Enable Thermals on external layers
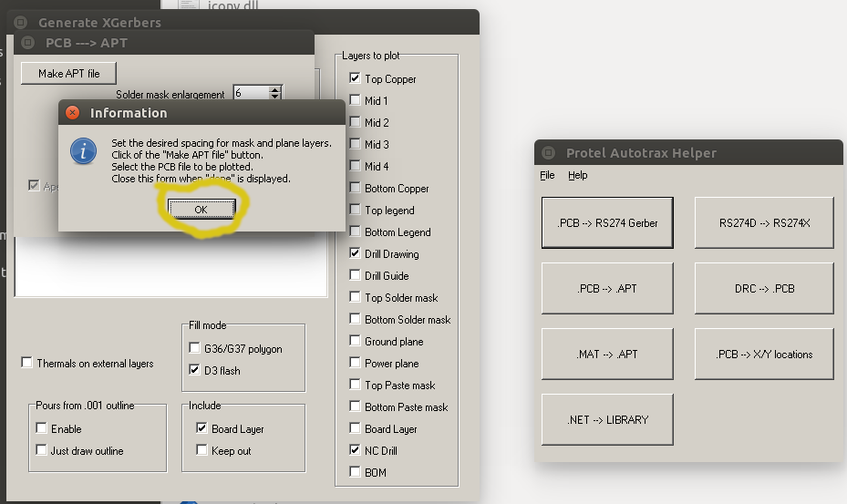This screenshot has width=847, height=504. 26,363
